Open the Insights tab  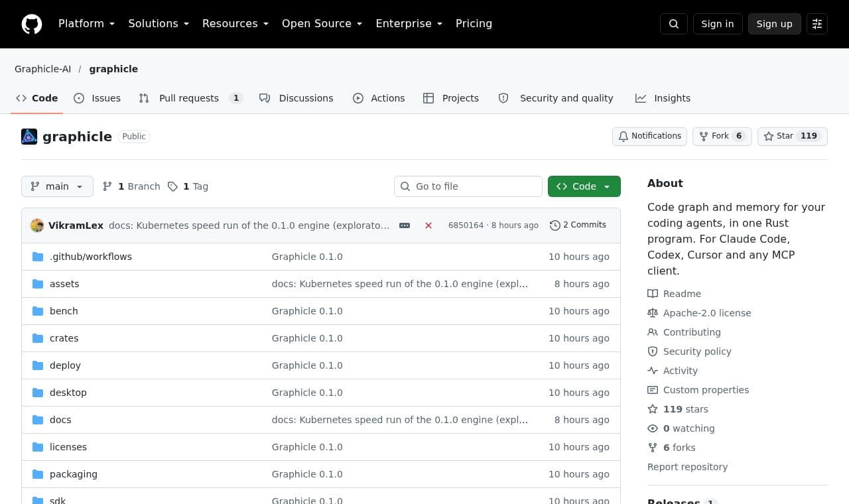point(663,98)
